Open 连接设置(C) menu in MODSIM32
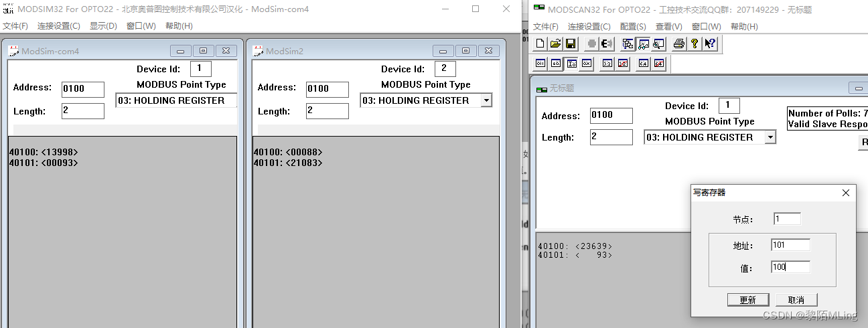Image resolution: width=868 pixels, height=328 pixels. [x=59, y=26]
